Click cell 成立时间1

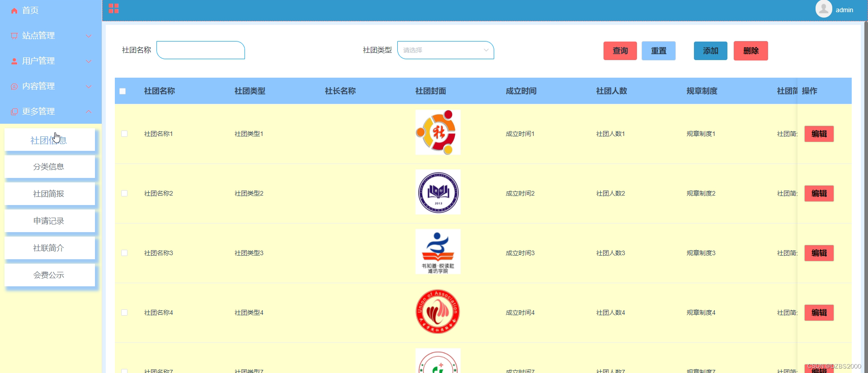[x=520, y=134]
